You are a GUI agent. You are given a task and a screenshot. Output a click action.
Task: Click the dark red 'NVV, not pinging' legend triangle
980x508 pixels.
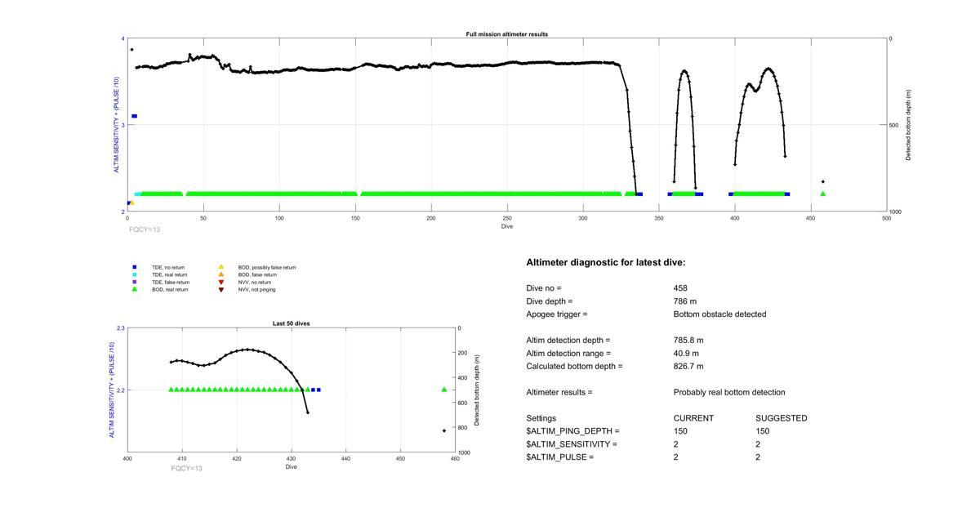click(x=220, y=289)
